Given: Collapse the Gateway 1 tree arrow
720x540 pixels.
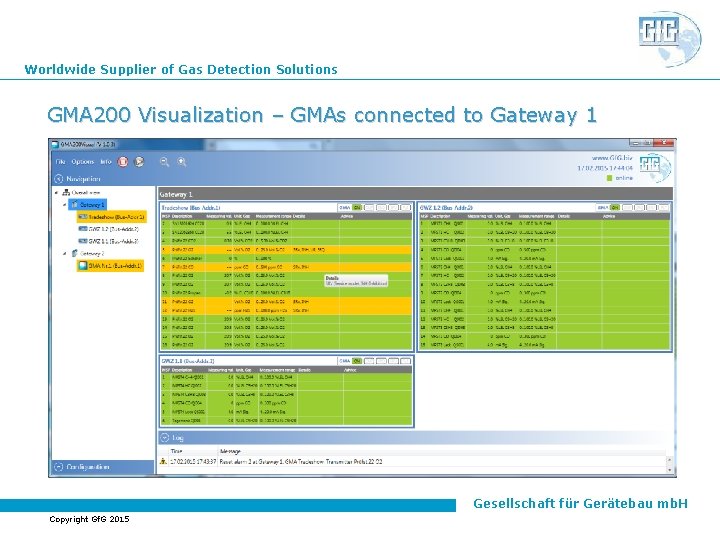Looking at the screenshot, I should [x=64, y=205].
